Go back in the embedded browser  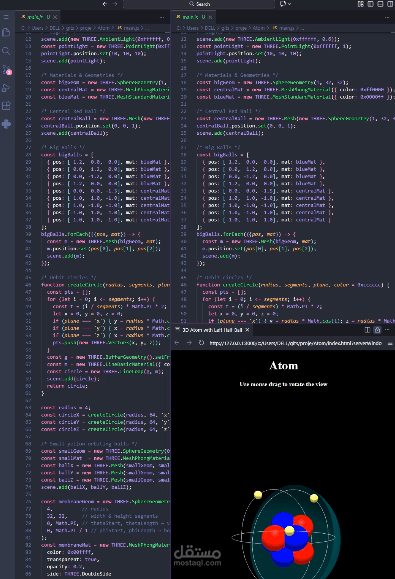[x=177, y=343]
